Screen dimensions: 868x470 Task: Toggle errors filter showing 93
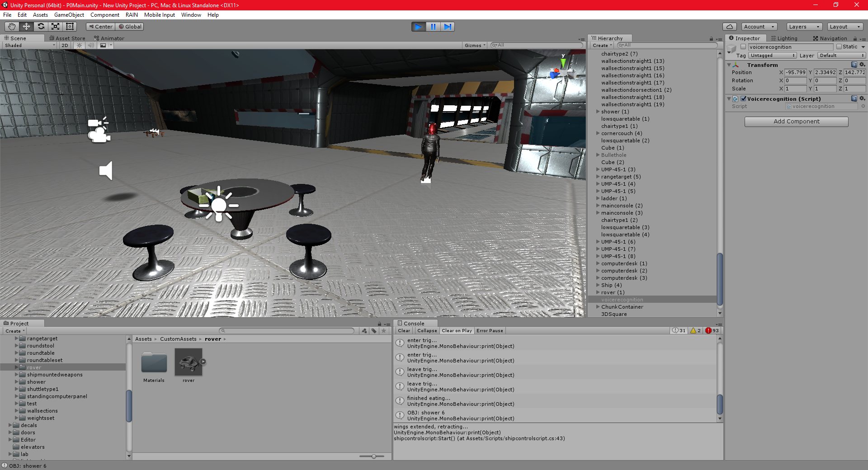coord(712,331)
